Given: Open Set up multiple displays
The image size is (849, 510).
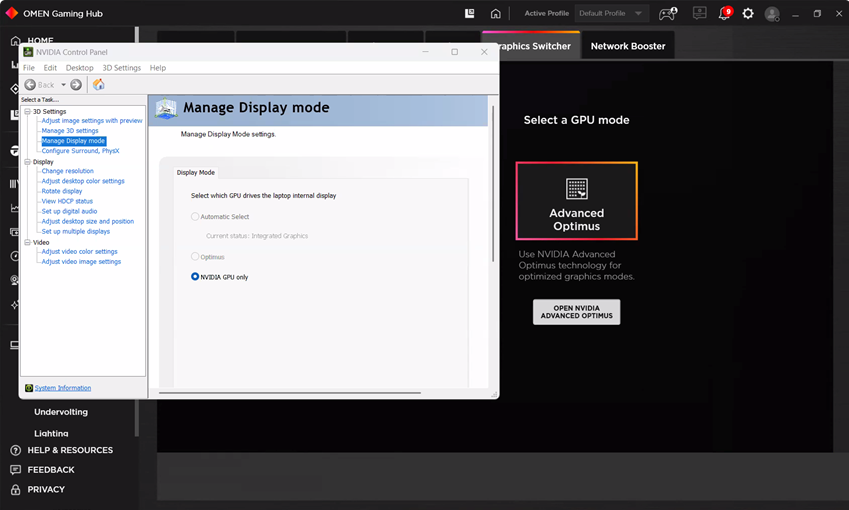Looking at the screenshot, I should click(x=76, y=232).
